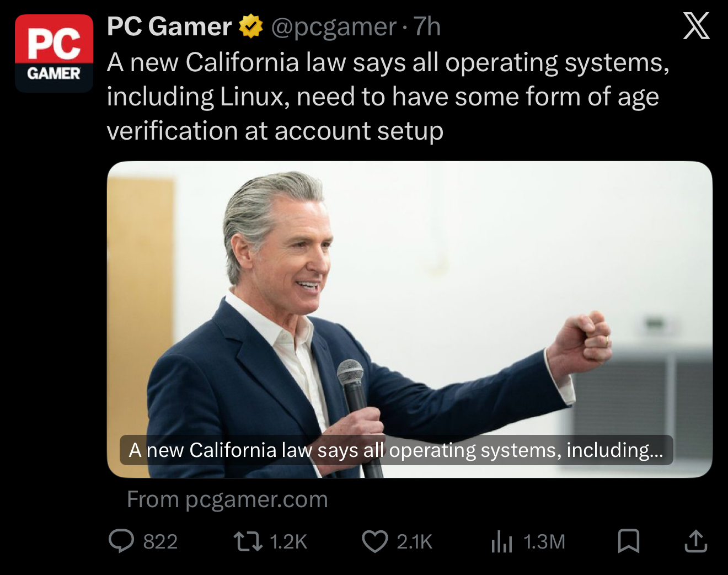Open the view analytics bar chart icon

coord(501,541)
